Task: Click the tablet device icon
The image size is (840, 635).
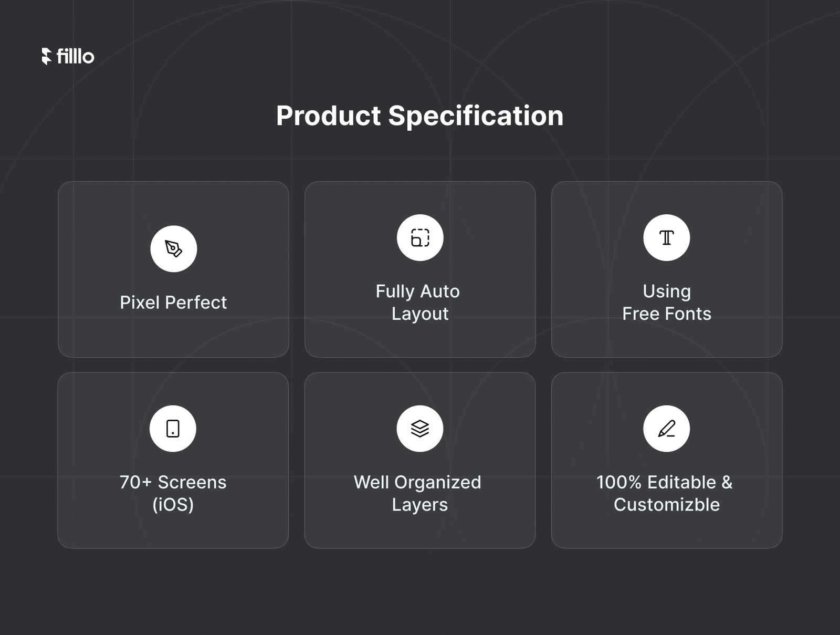Action: coord(173,429)
